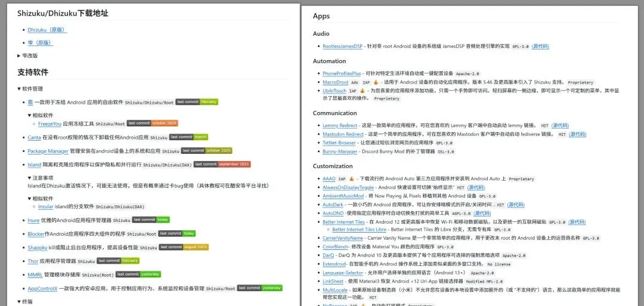Open the UbikiTouch link
644x306 pixels.
[x=335, y=91]
